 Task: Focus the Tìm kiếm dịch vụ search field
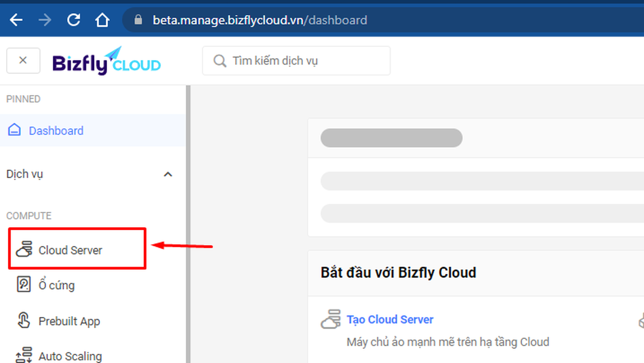click(296, 60)
